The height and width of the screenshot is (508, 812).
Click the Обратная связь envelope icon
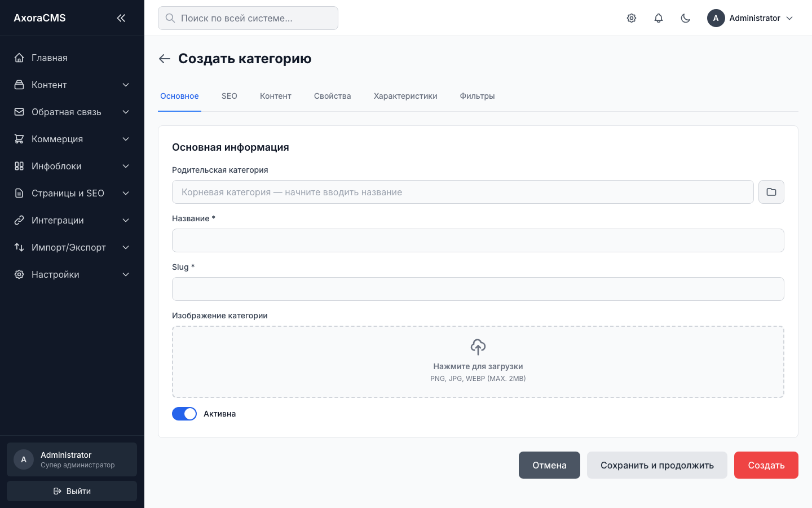click(19, 112)
